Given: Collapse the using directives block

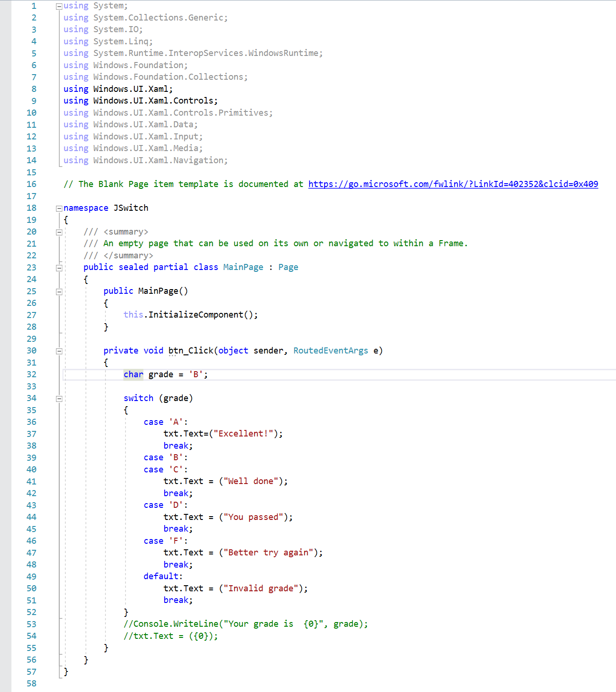Looking at the screenshot, I should pos(58,5).
